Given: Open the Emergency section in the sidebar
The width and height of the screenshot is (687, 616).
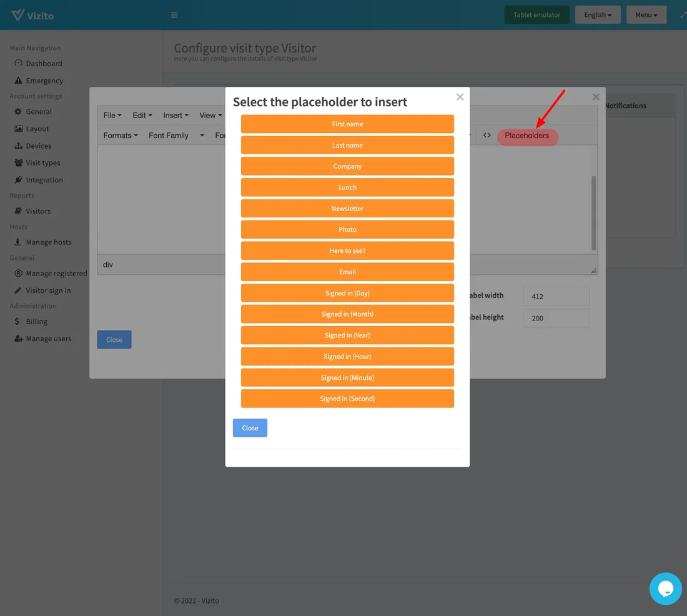Looking at the screenshot, I should click(44, 80).
